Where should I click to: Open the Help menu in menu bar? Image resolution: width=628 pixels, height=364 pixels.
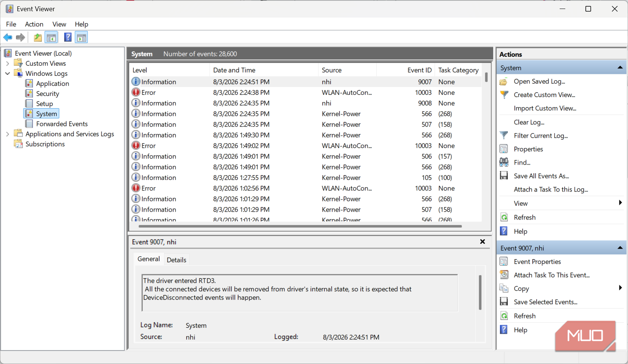pos(81,24)
